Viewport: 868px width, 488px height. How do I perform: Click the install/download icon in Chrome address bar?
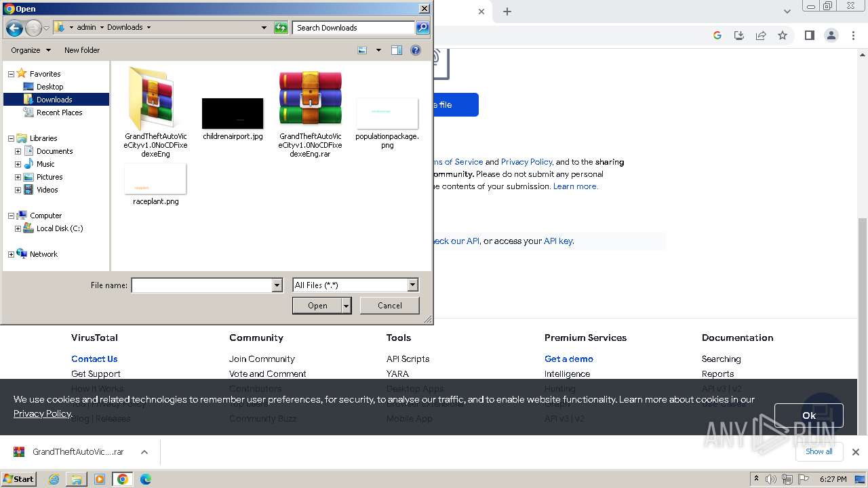pos(739,35)
